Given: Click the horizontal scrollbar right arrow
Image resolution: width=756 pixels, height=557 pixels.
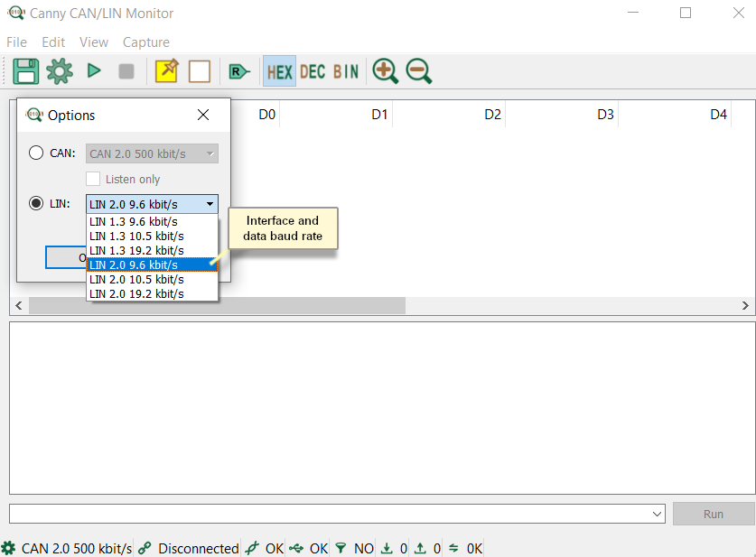Looking at the screenshot, I should pyautogui.click(x=745, y=305).
